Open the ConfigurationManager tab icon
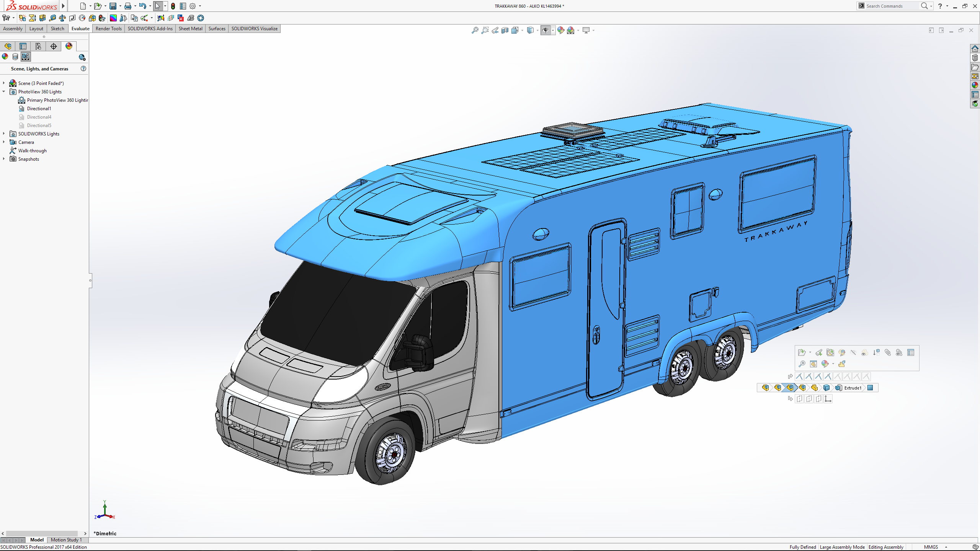 point(38,46)
